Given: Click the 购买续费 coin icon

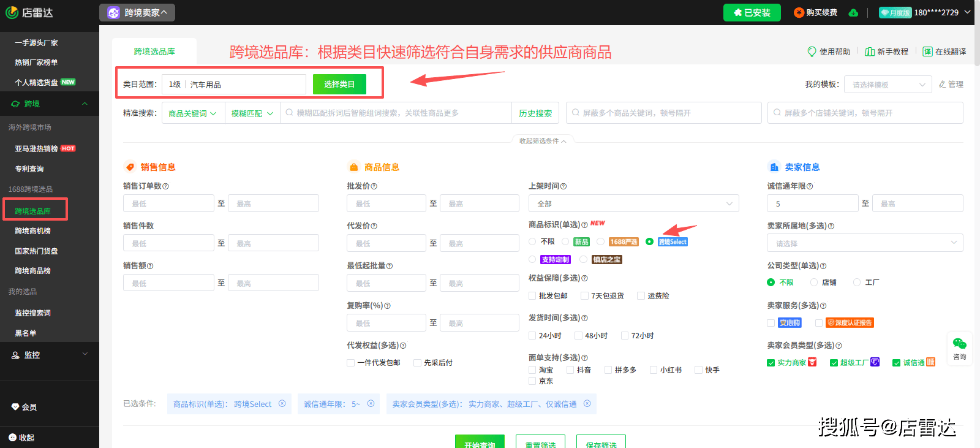Looking at the screenshot, I should click(799, 12).
